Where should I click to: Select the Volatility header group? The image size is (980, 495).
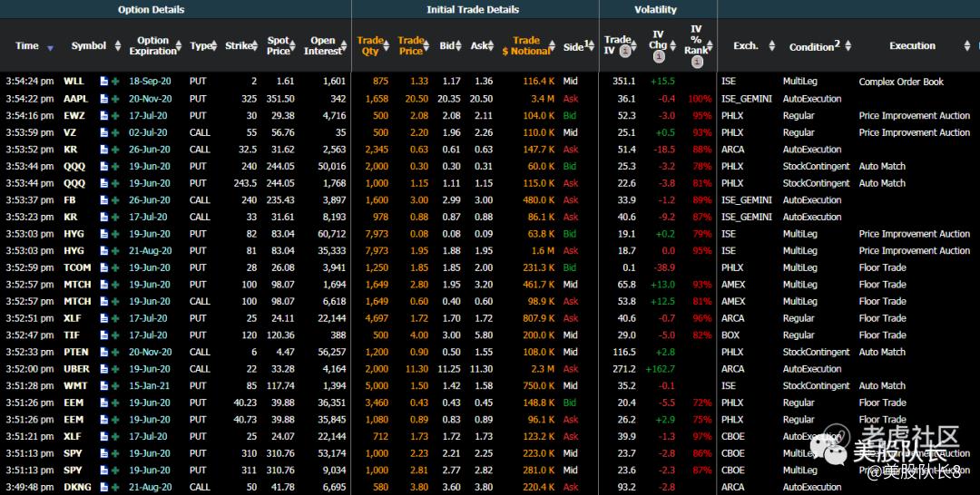point(655,9)
